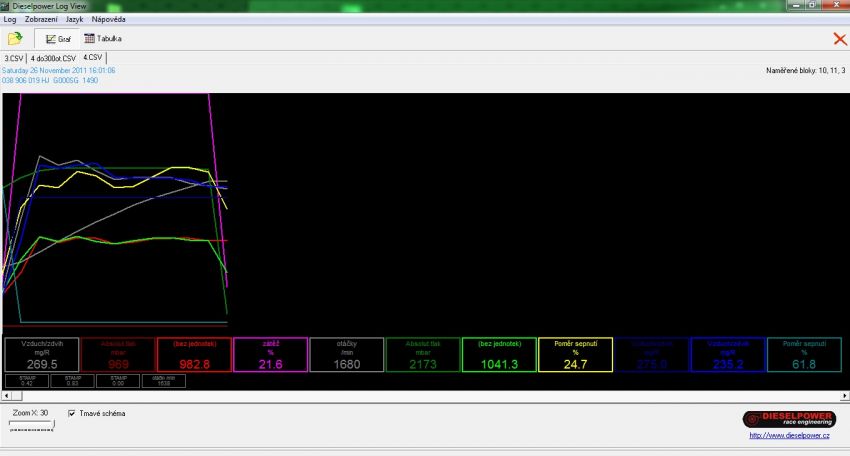Select the 4.CSV tab
The height and width of the screenshot is (456, 850).
(93, 58)
